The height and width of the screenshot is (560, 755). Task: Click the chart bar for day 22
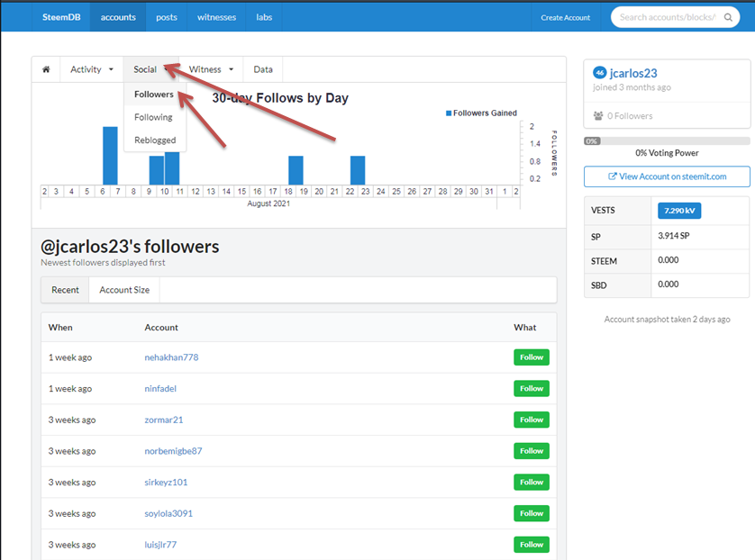(x=358, y=170)
